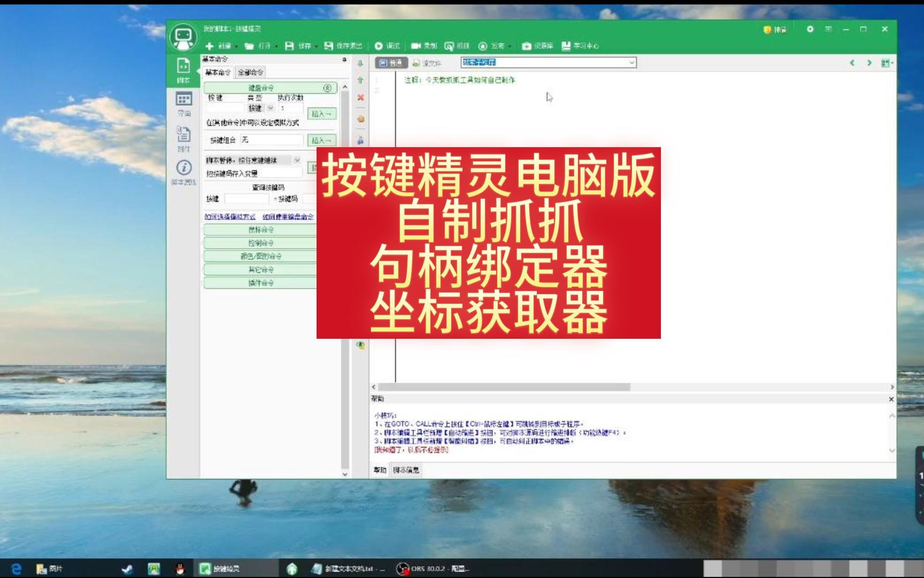924x578 pixels.
Task: Expand the dropdown arrow beside 保存
Action: pos(316,47)
